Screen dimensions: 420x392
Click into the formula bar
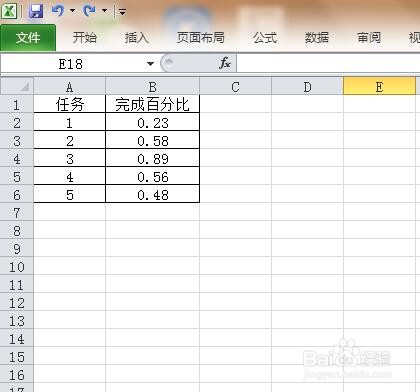[x=328, y=63]
